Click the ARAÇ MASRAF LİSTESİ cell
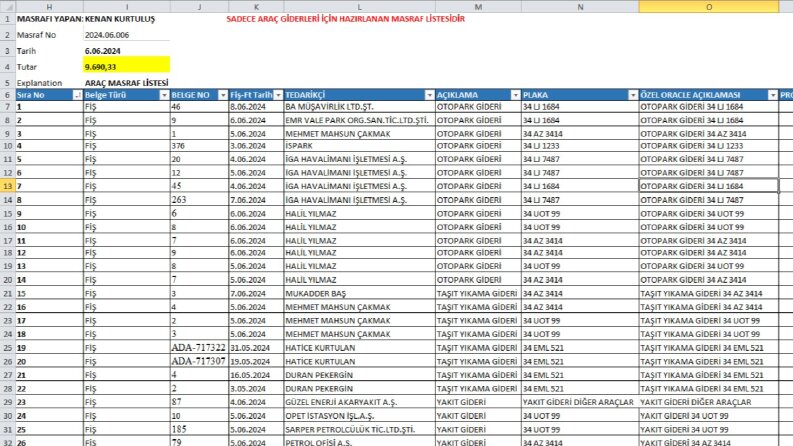Screen dimensions: 793x446 pos(126,83)
